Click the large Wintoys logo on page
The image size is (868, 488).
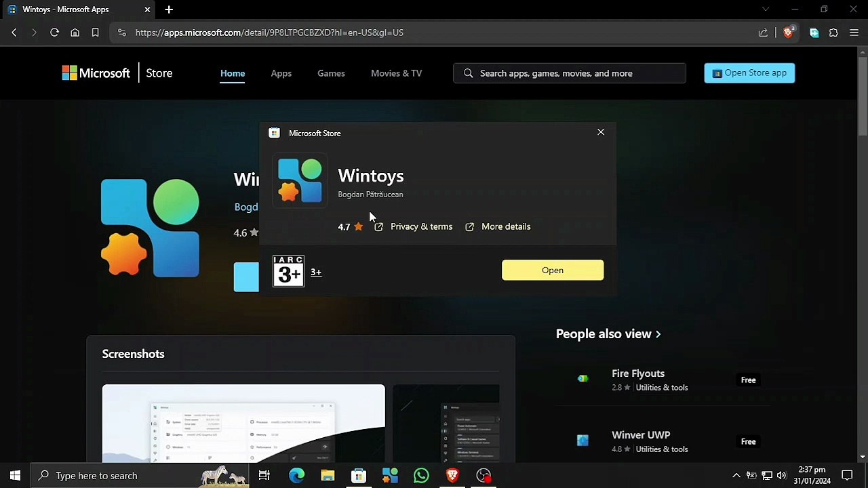pos(150,228)
